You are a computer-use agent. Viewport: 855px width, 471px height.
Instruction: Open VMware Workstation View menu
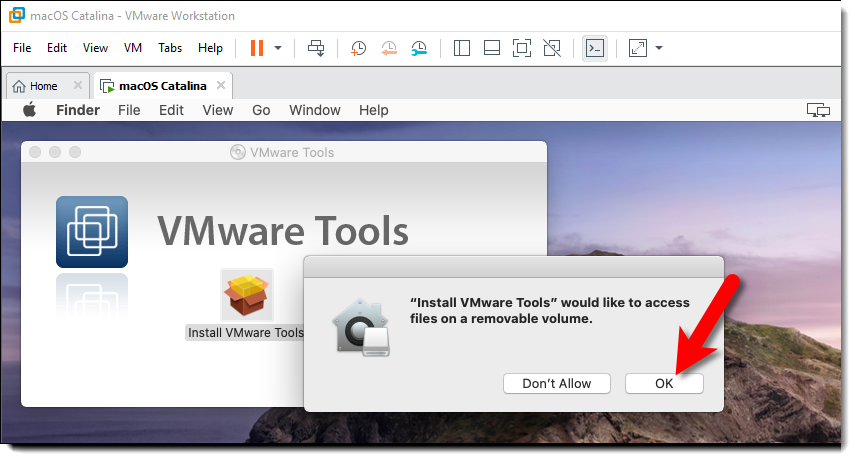(x=95, y=48)
